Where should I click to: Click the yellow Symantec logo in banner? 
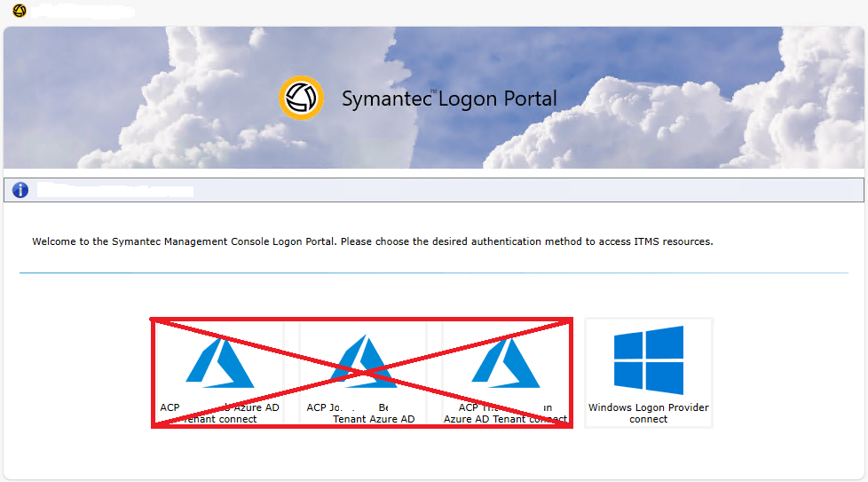(301, 98)
